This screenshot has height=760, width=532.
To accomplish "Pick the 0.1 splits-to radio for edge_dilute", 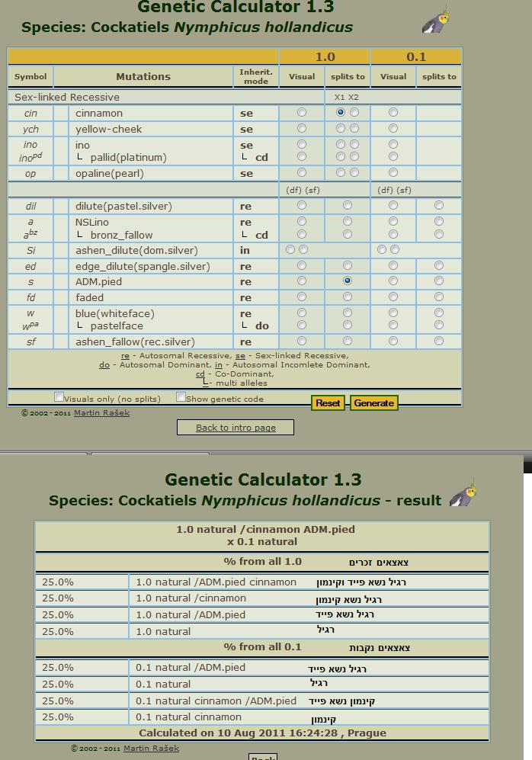I will [x=439, y=266].
